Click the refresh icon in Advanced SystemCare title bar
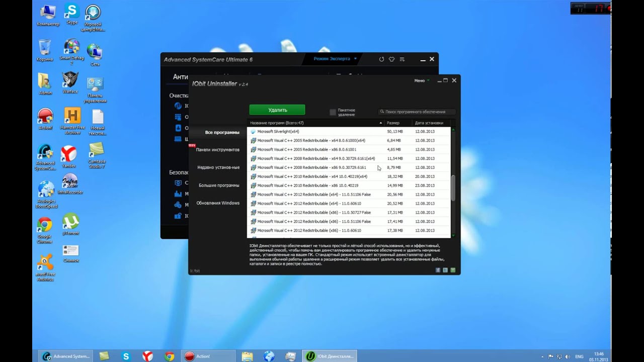The width and height of the screenshot is (644, 362). [381, 59]
